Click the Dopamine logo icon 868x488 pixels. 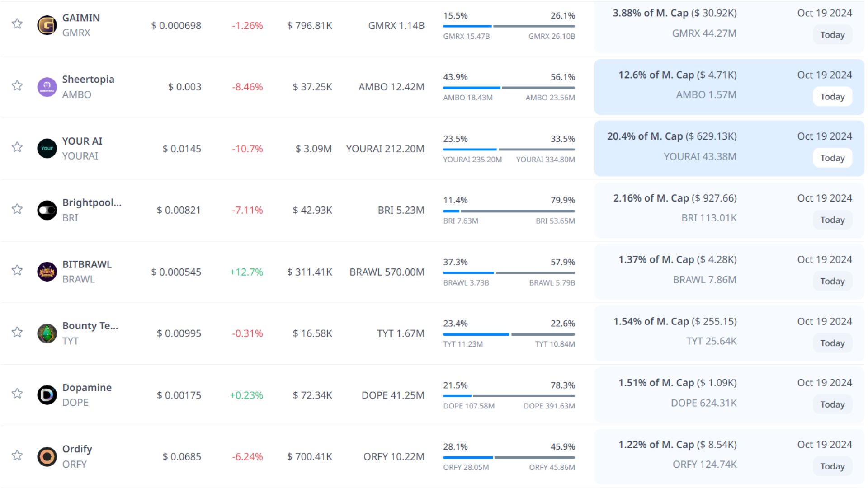click(47, 395)
